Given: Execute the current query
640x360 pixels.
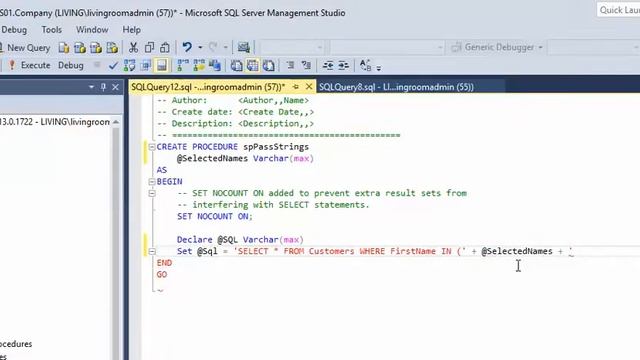Looking at the screenshot, I should pos(29,65).
